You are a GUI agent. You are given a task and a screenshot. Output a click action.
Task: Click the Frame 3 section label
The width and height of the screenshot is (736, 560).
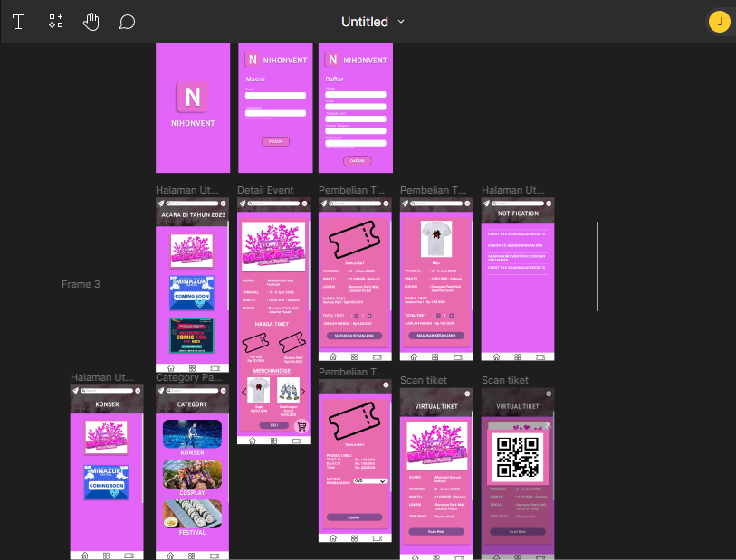tap(81, 284)
